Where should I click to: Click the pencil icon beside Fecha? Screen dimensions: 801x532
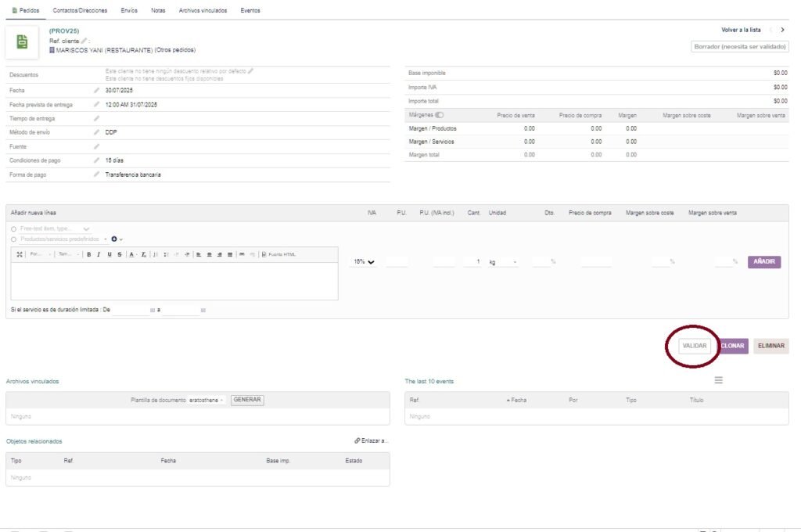coord(97,90)
